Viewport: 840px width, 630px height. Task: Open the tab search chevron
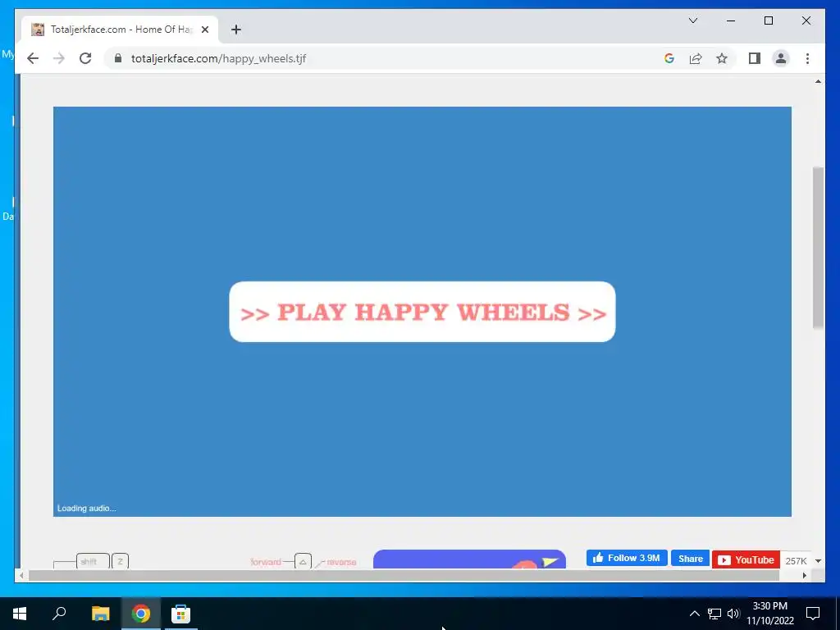point(692,21)
